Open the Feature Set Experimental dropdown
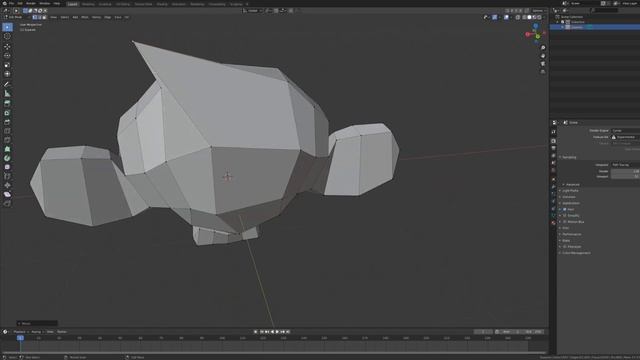Screen dimensions: 640x360 point(625,137)
